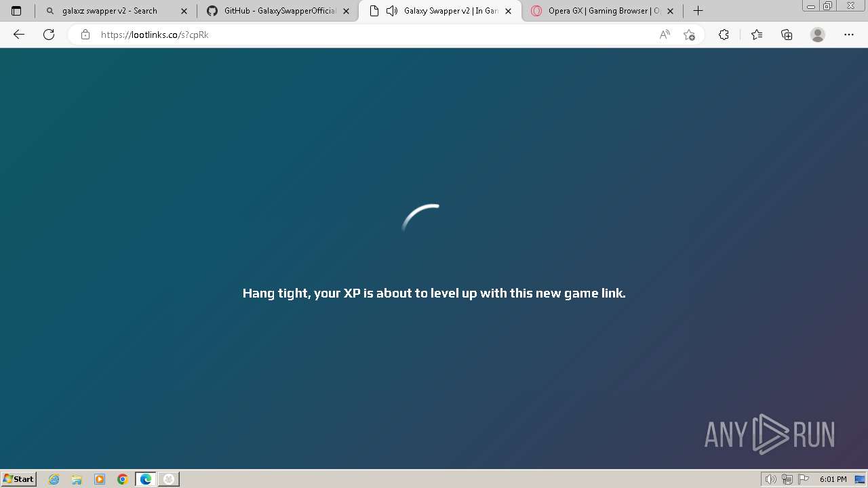Go back to the previous page
The height and width of the screenshot is (488, 868).
coord(19,35)
